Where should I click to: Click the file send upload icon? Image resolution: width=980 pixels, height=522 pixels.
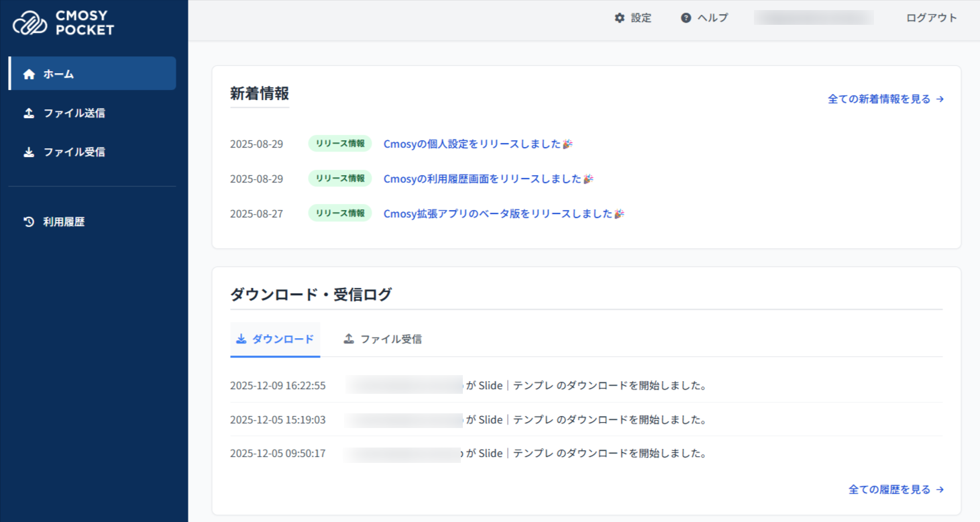[29, 113]
